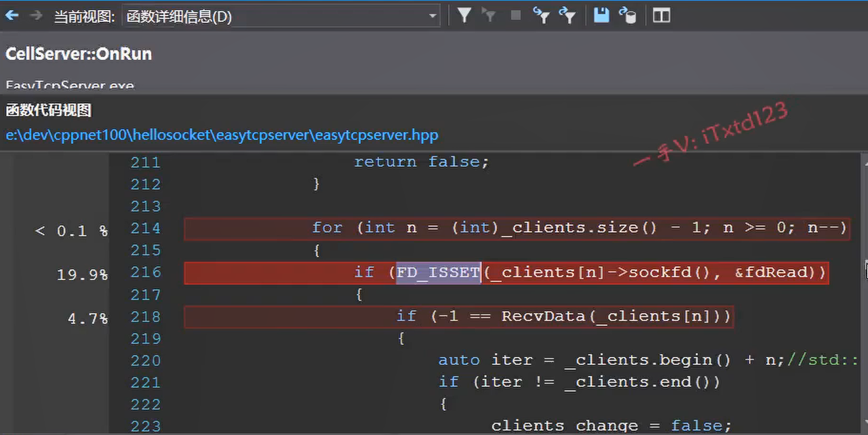Click the < 0.1 % sample percentage
Image resolution: width=868 pixels, height=435 pixels.
(x=71, y=231)
